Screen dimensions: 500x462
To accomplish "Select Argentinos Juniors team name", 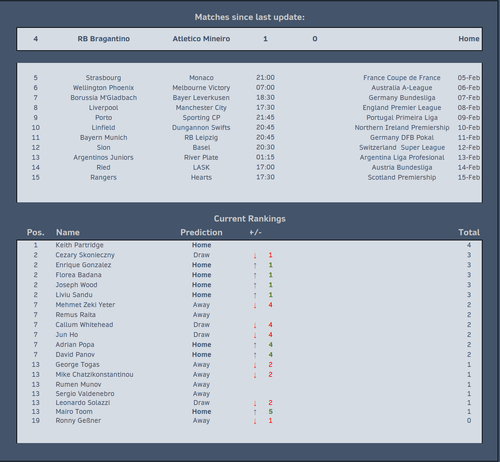I will [103, 158].
